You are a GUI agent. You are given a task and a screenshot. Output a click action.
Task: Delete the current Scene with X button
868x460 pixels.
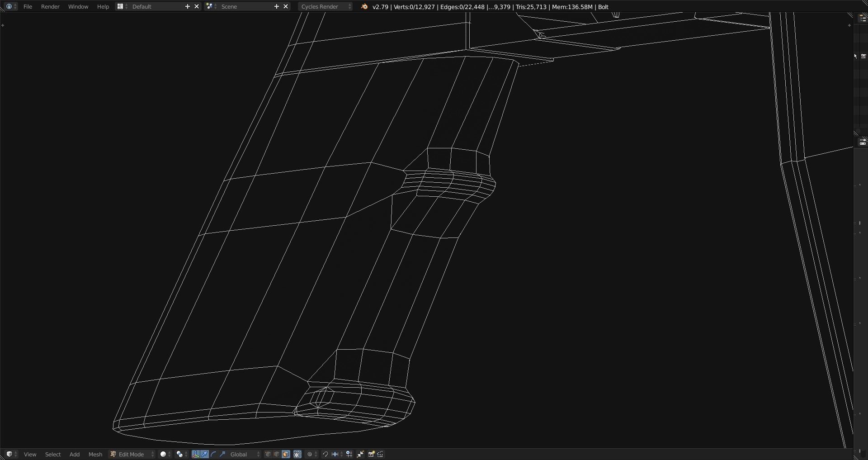tap(286, 6)
